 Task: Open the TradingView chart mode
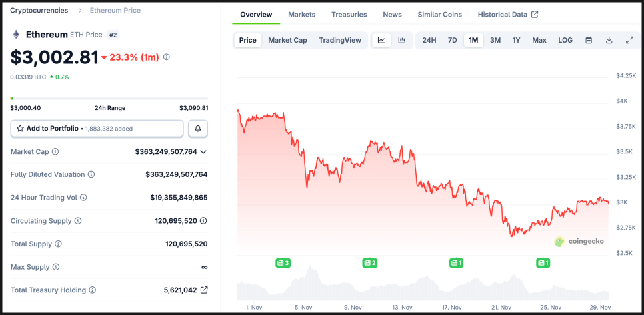[x=340, y=40]
